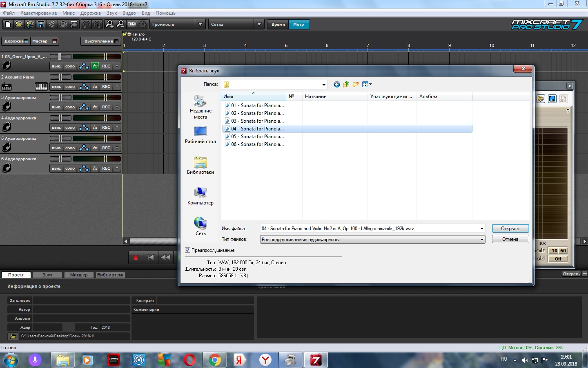Click the Отмена button

510,239
